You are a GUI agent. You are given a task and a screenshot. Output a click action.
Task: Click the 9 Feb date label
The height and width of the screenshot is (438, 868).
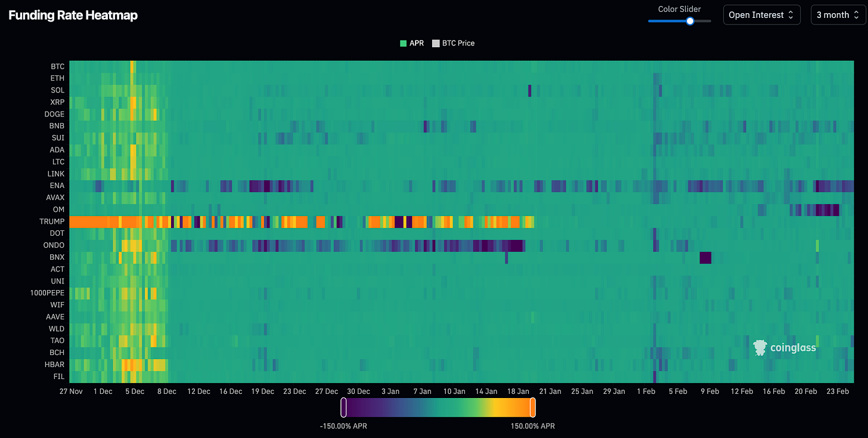pos(710,391)
